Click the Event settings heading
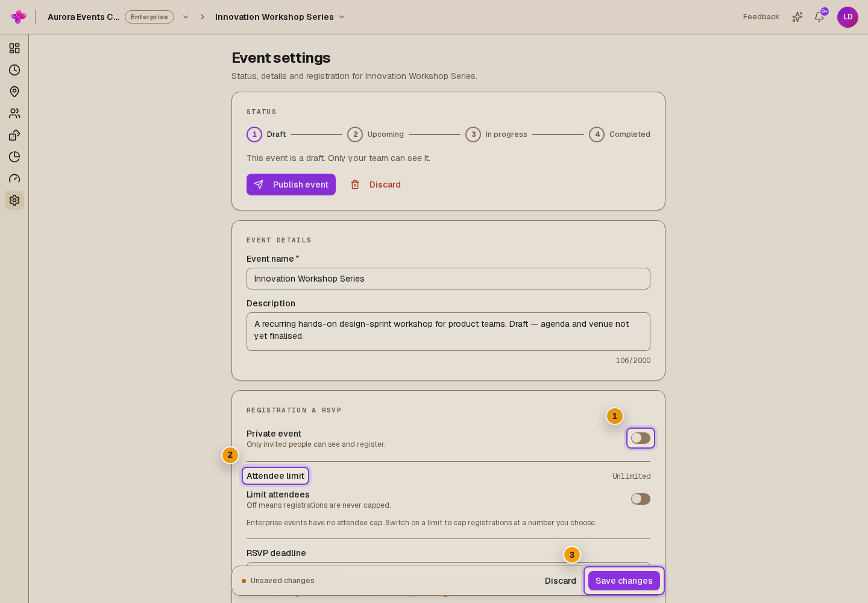Viewport: 868px width, 603px height. (281, 58)
